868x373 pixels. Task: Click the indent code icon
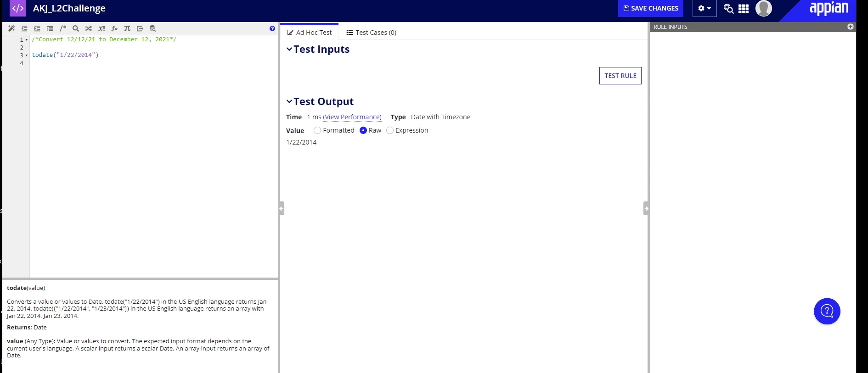[x=37, y=28]
